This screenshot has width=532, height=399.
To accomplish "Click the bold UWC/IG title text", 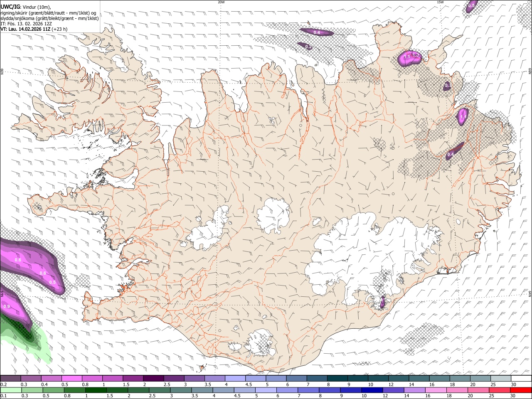I will tap(10, 7).
